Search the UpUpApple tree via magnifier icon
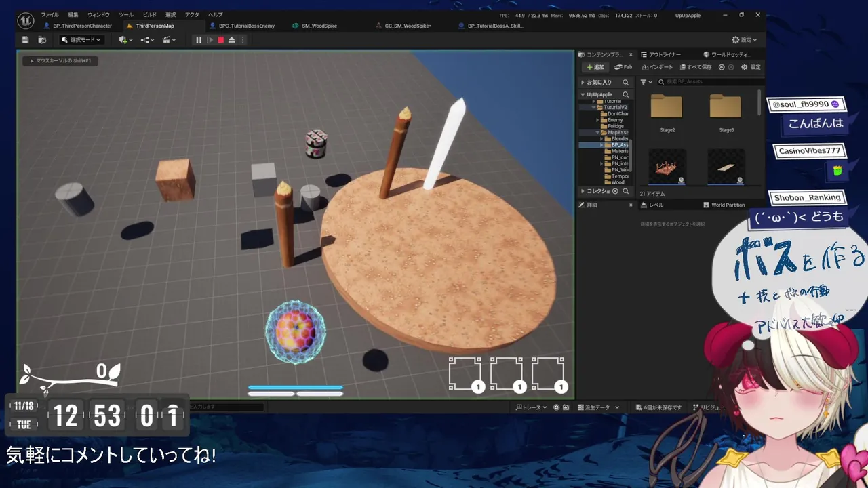Viewport: 868px width, 488px height. 626,94
